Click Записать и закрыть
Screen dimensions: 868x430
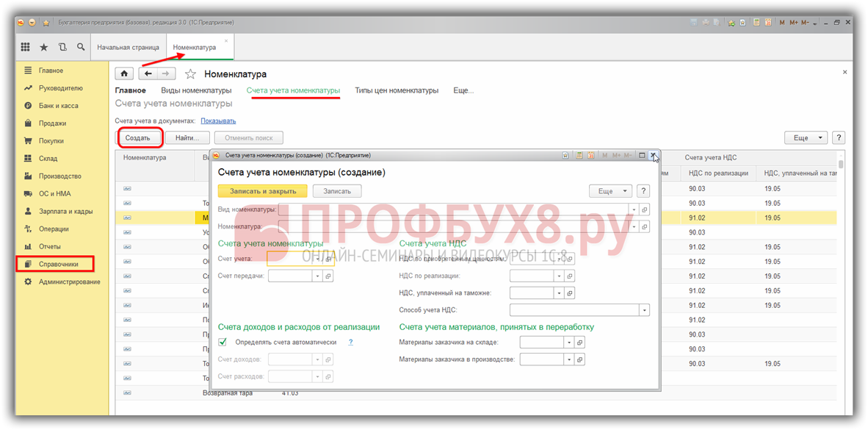262,190
